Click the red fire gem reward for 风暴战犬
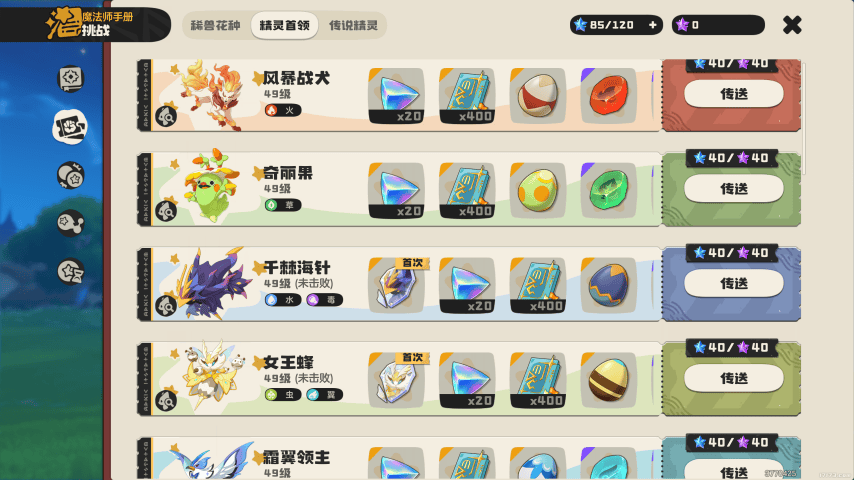Screen dimensions: 854x480 608,96
